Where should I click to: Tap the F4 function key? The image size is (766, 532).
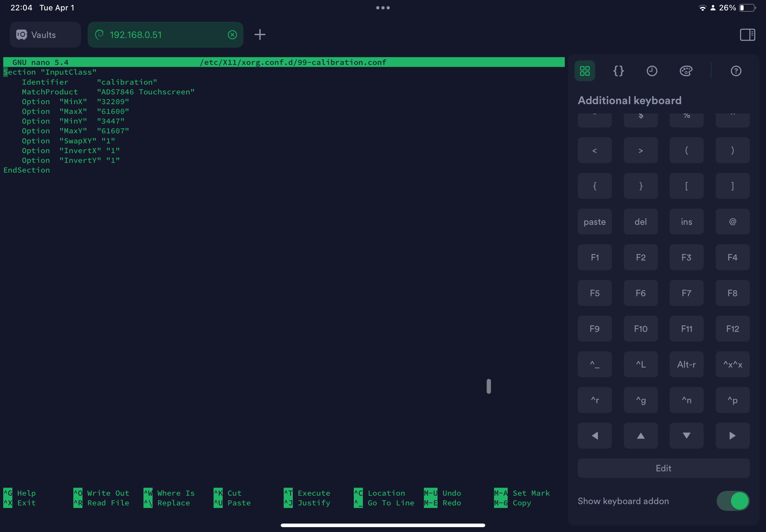pyautogui.click(x=732, y=257)
